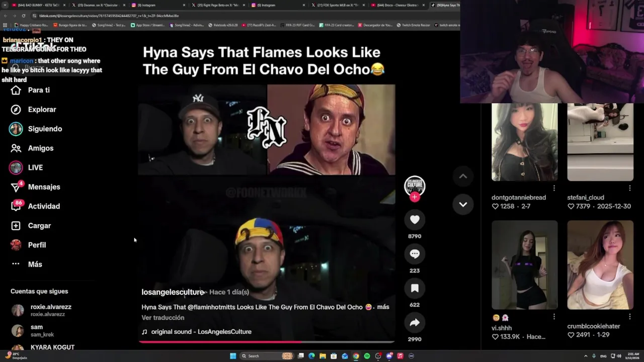Open crumblcookiehater video thumbnail

click(600, 265)
